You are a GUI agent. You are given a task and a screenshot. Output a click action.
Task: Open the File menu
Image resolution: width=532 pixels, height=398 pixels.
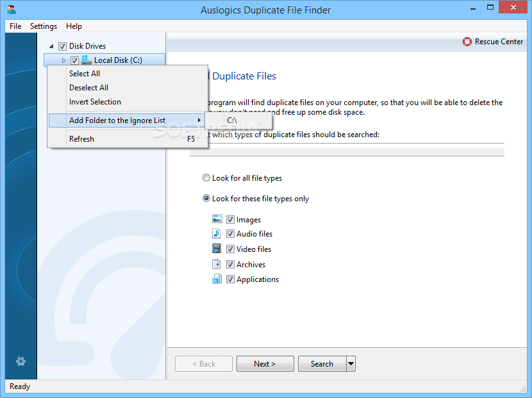pos(15,26)
